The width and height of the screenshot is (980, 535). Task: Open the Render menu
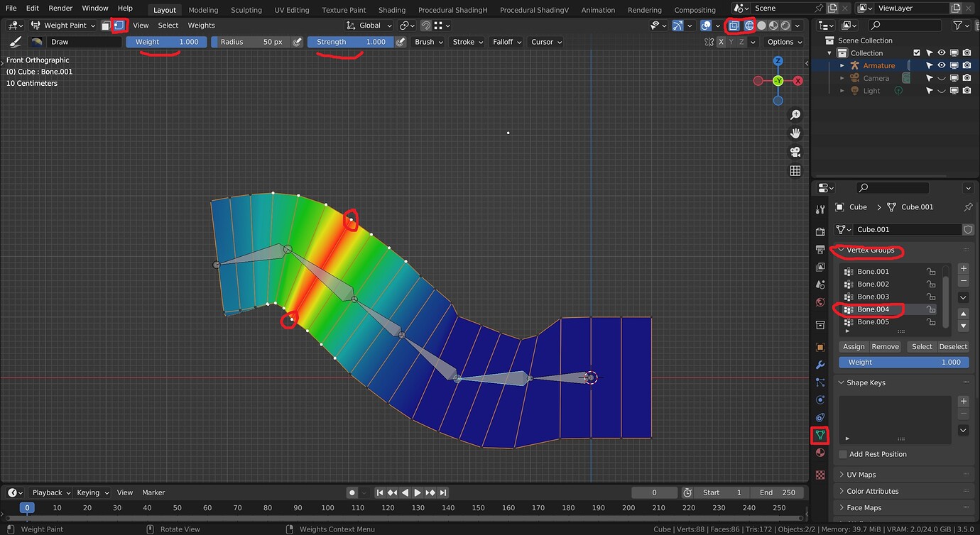60,8
